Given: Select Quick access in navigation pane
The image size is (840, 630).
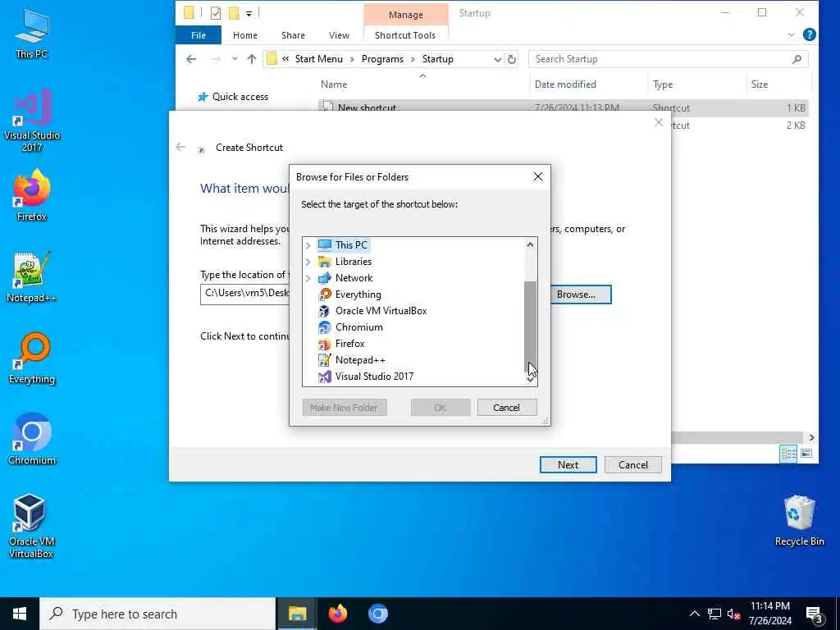Looking at the screenshot, I should (240, 97).
